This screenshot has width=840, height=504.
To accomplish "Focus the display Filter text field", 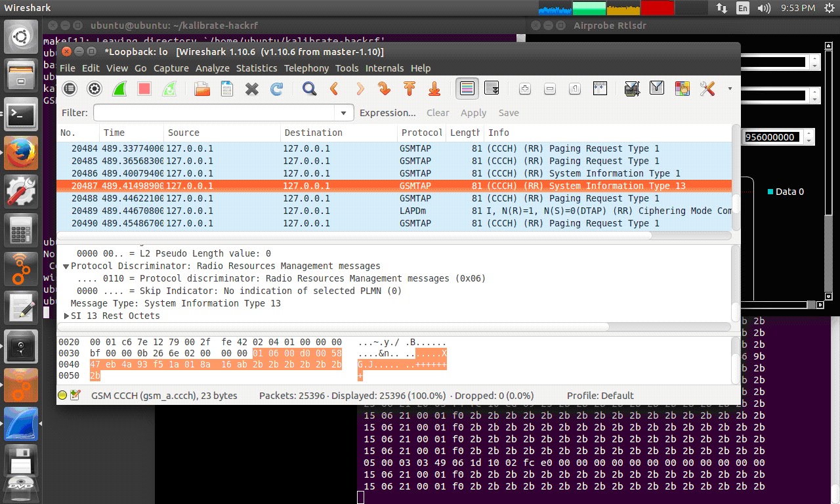I will (x=215, y=113).
